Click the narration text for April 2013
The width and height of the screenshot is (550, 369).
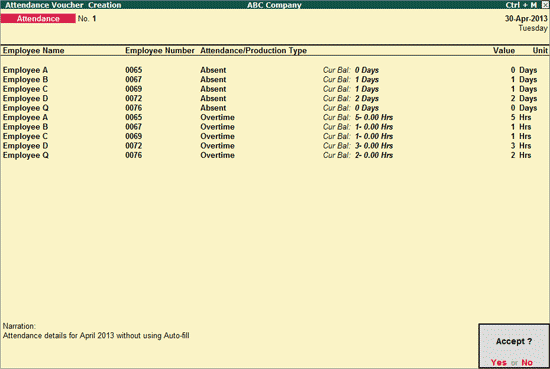coord(96,336)
